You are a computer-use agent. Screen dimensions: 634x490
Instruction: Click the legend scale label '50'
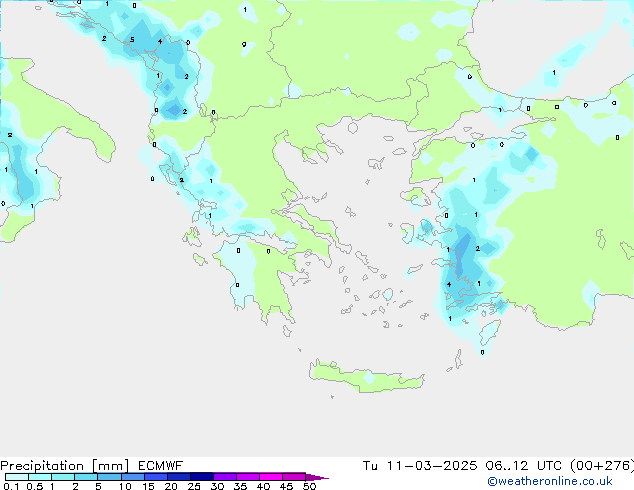coord(309,486)
